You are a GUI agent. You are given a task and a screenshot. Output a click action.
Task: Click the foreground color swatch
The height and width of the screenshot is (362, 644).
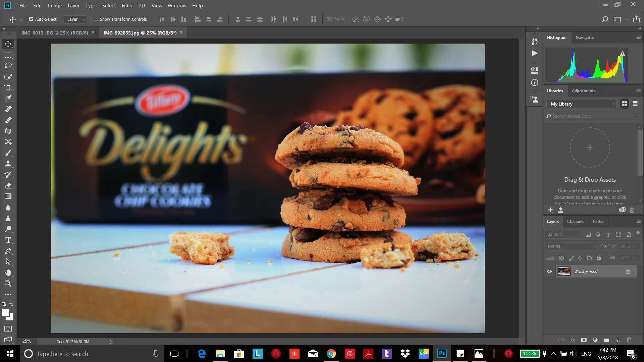(5, 313)
